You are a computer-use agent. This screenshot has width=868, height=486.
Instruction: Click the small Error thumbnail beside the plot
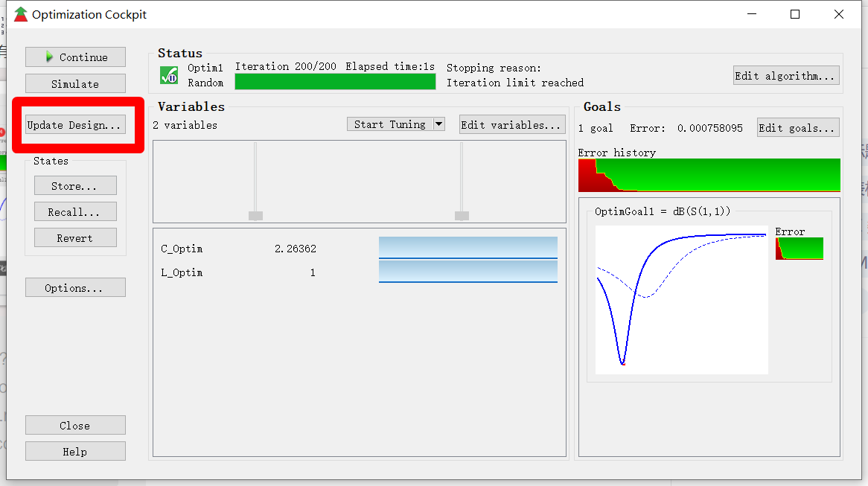(x=800, y=249)
